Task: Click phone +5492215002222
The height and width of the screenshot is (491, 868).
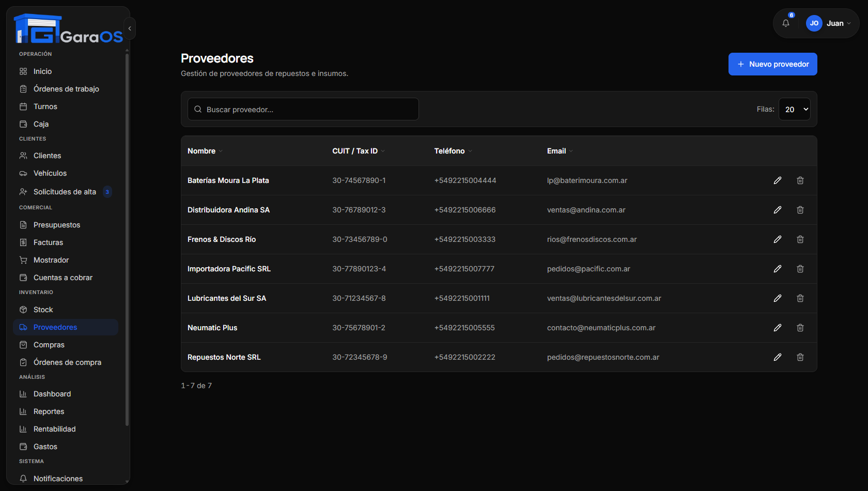Action: click(465, 357)
